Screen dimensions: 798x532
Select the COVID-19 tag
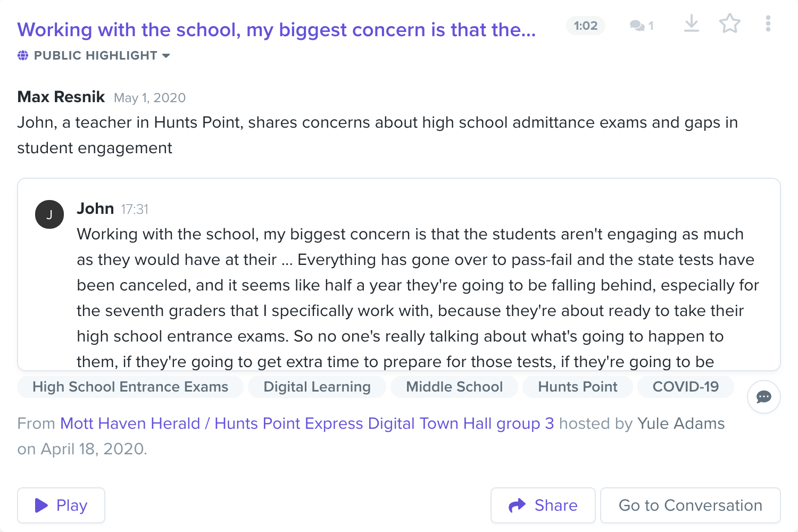[686, 387]
